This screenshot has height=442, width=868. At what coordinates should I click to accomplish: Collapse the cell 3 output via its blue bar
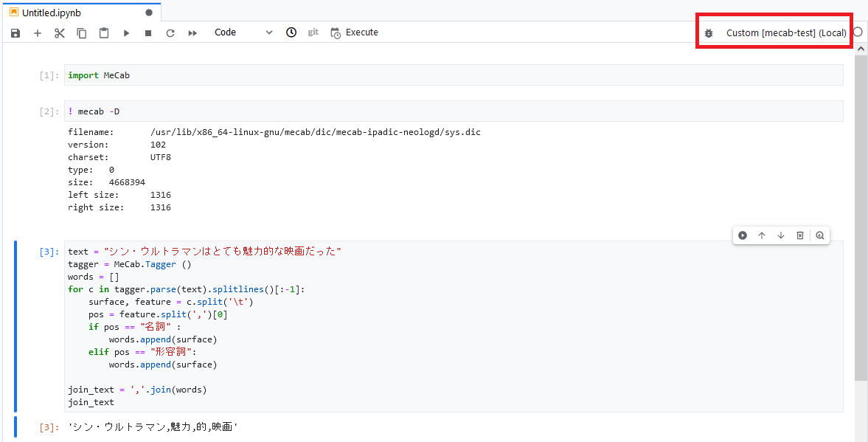point(15,427)
